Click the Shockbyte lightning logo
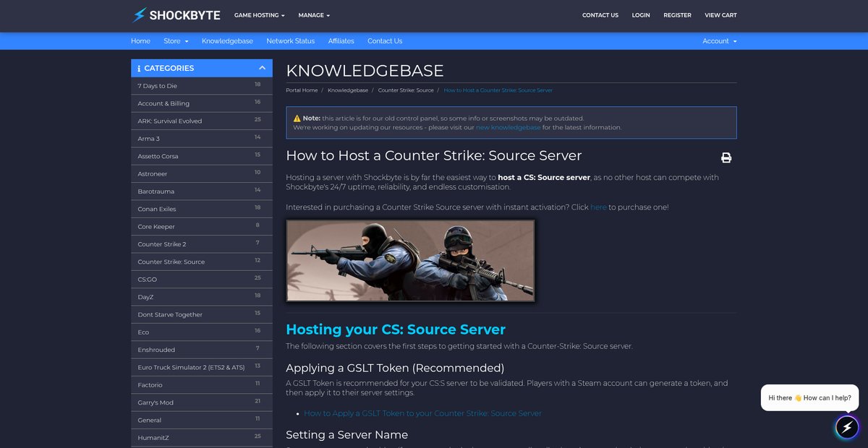This screenshot has height=448, width=868. tap(175, 14)
